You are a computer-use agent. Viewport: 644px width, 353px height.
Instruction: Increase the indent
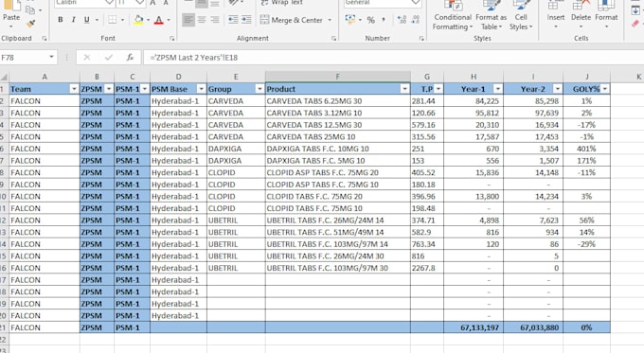tap(246, 20)
